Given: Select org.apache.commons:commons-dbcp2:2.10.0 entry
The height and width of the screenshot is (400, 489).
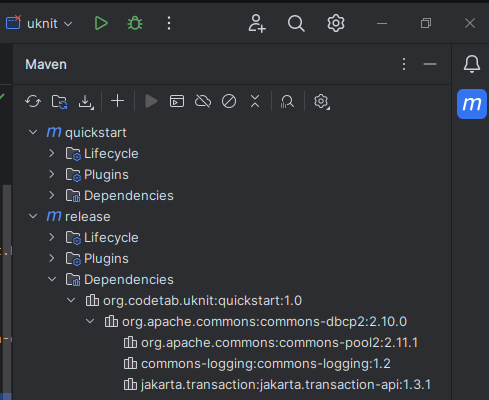Looking at the screenshot, I should (232, 321).
